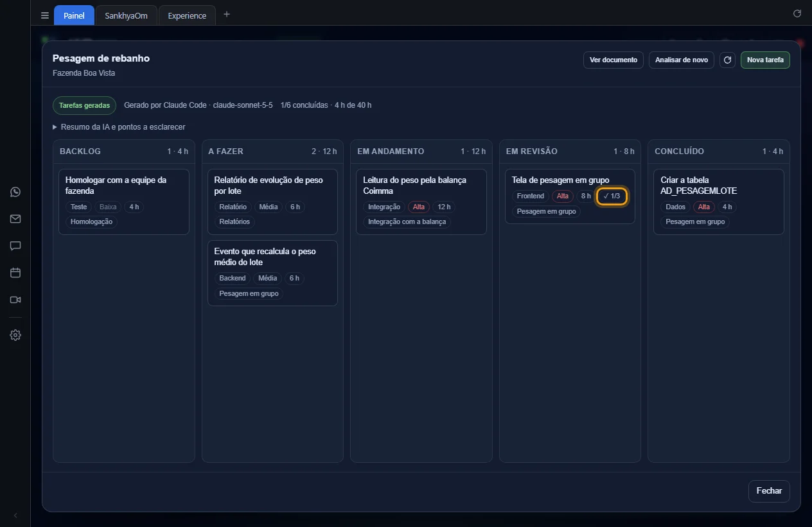Open the settings gear icon
This screenshot has height=527, width=812.
pos(15,335)
